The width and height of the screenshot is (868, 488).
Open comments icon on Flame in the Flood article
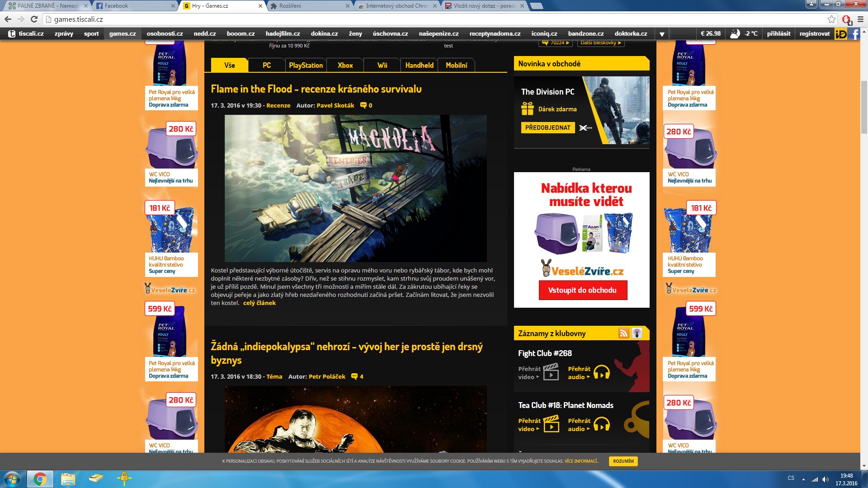pyautogui.click(x=363, y=105)
